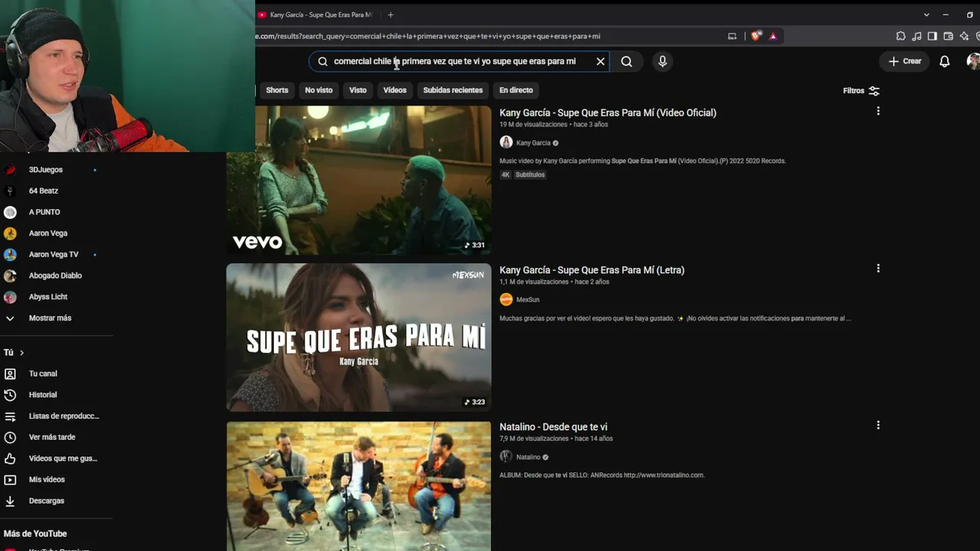Open more options for Natalino result
980x551 pixels.
878,425
